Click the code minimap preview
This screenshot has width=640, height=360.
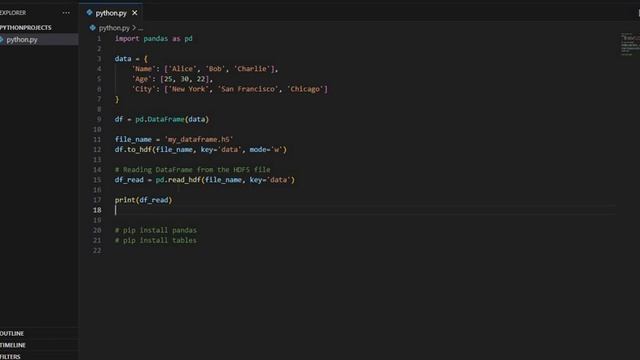click(629, 44)
